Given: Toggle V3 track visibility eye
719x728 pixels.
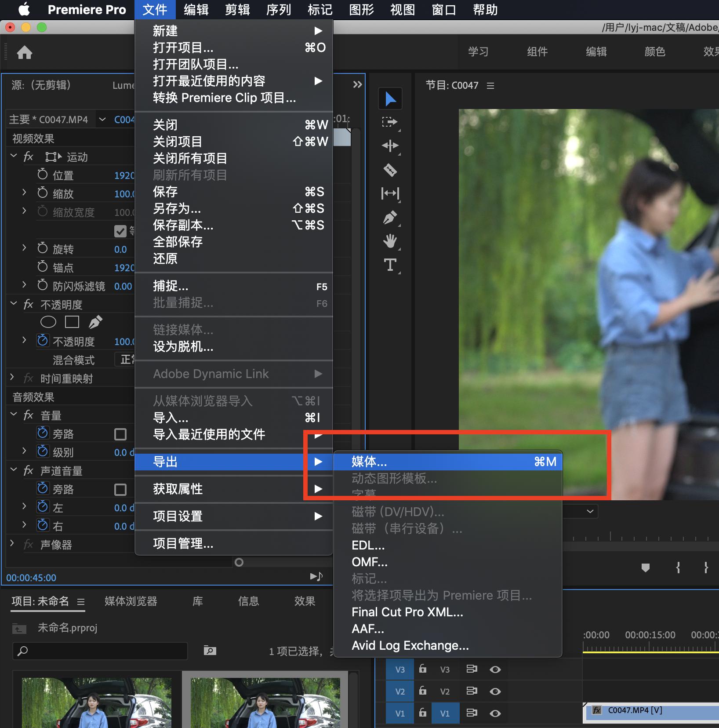Looking at the screenshot, I should pyautogui.click(x=495, y=670).
